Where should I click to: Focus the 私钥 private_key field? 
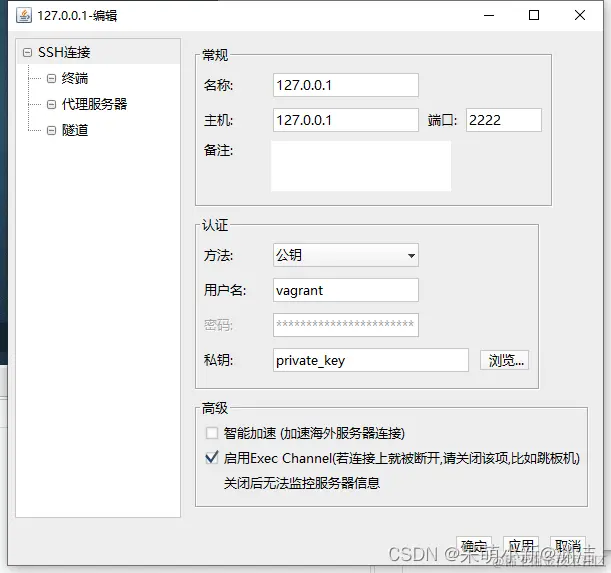(371, 360)
